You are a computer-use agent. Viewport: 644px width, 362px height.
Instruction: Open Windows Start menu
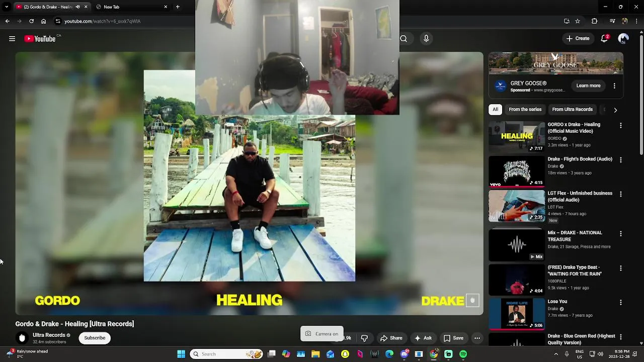[x=181, y=354]
